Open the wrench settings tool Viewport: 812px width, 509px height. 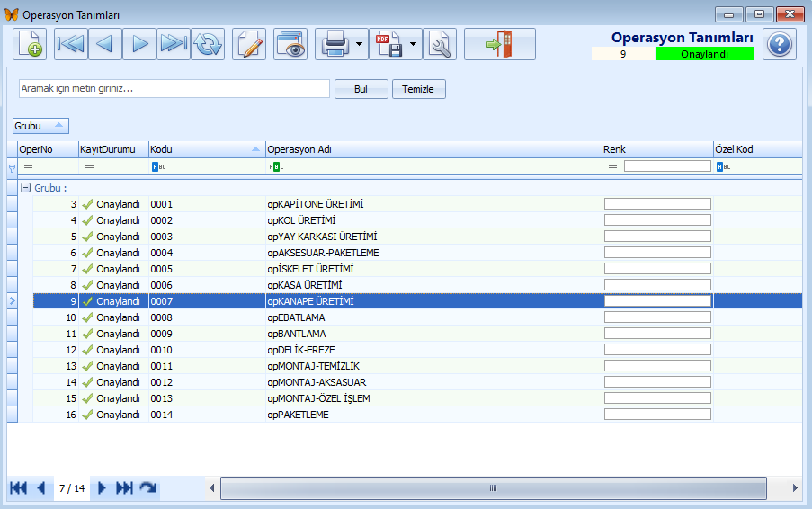[440, 44]
